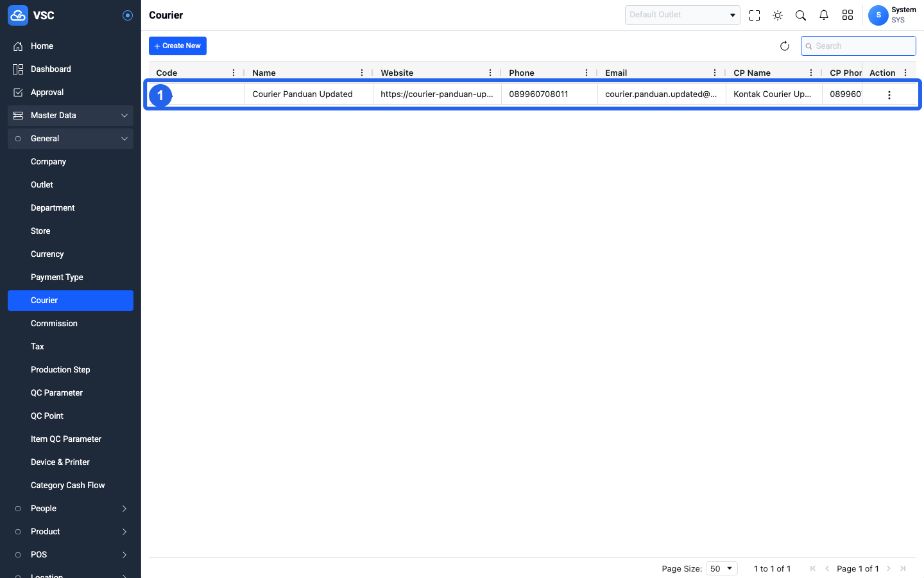Screen dimensions: 924x578
Task: Open notifications bell icon
Action: pos(824,15)
